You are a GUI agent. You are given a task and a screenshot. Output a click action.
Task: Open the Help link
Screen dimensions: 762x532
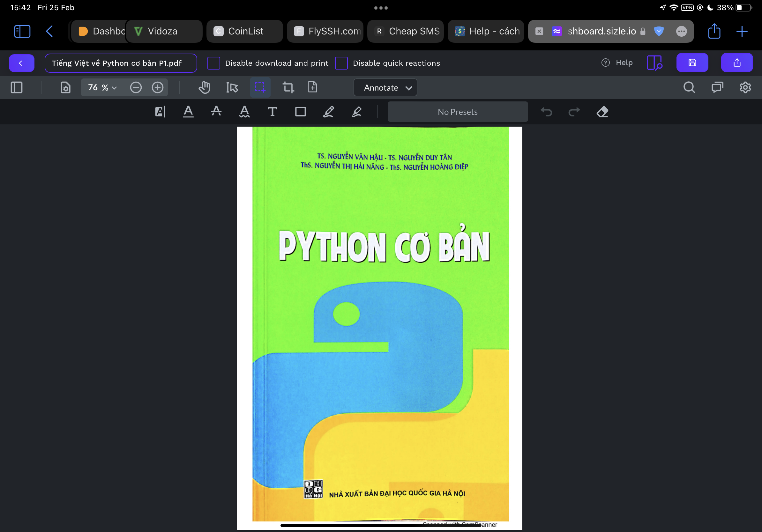(x=617, y=63)
